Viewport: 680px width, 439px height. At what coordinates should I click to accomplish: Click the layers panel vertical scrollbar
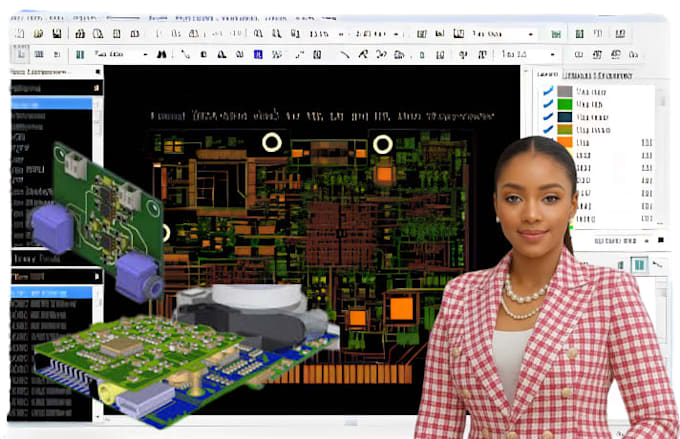(662, 156)
